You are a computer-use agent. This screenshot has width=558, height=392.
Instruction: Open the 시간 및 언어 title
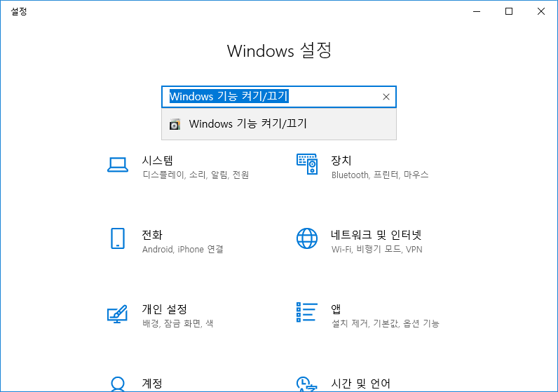pyautogui.click(x=361, y=384)
